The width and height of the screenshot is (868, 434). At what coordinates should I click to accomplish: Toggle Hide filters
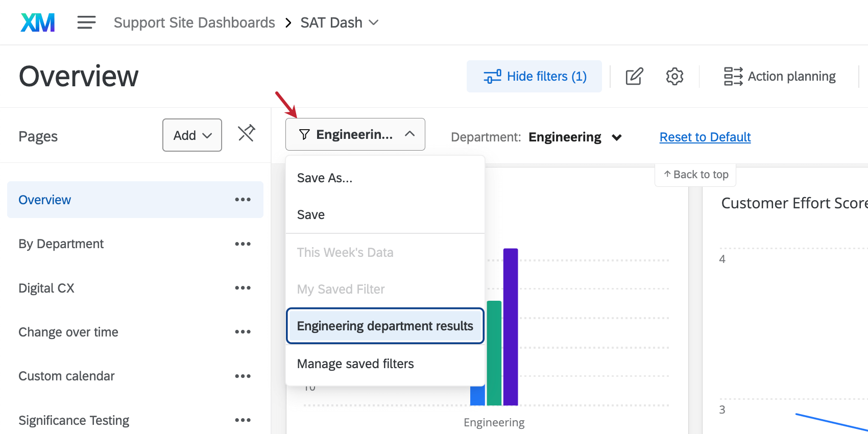coord(534,76)
